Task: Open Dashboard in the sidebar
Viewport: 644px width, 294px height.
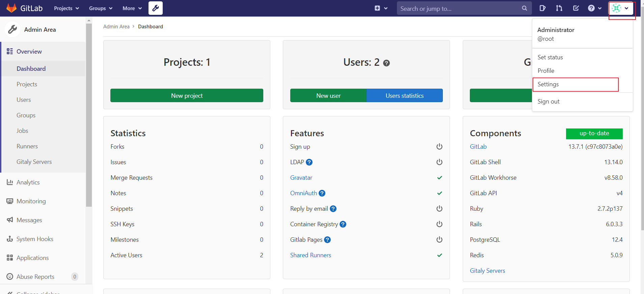Action: [x=31, y=69]
